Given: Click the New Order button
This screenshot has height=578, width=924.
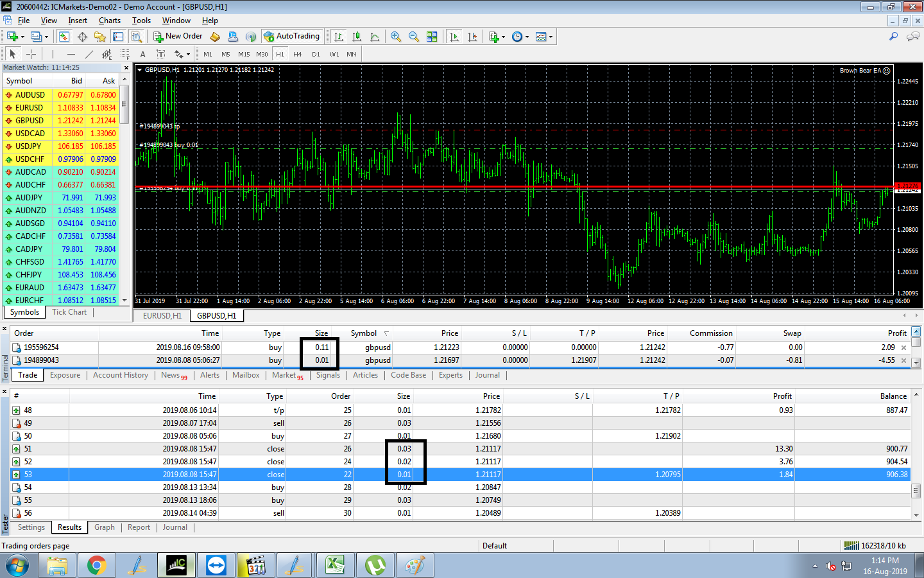Looking at the screenshot, I should point(178,37).
